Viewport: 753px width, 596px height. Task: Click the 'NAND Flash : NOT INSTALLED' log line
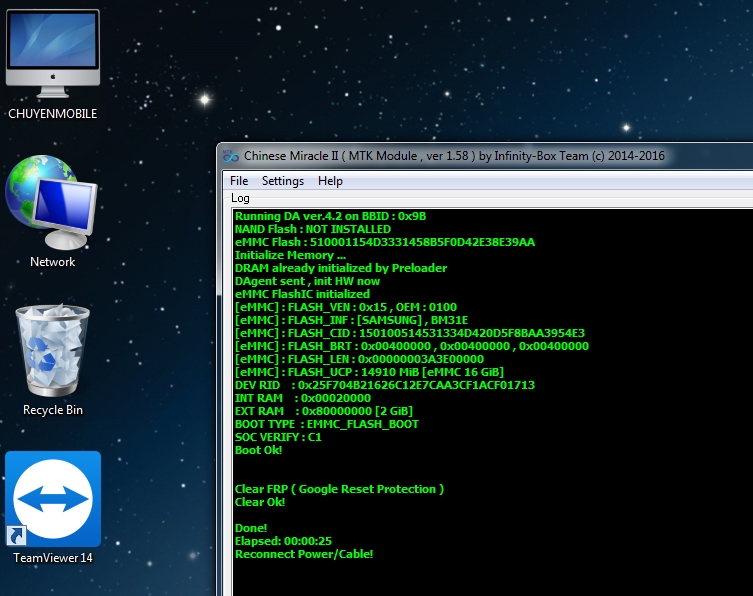(x=313, y=229)
